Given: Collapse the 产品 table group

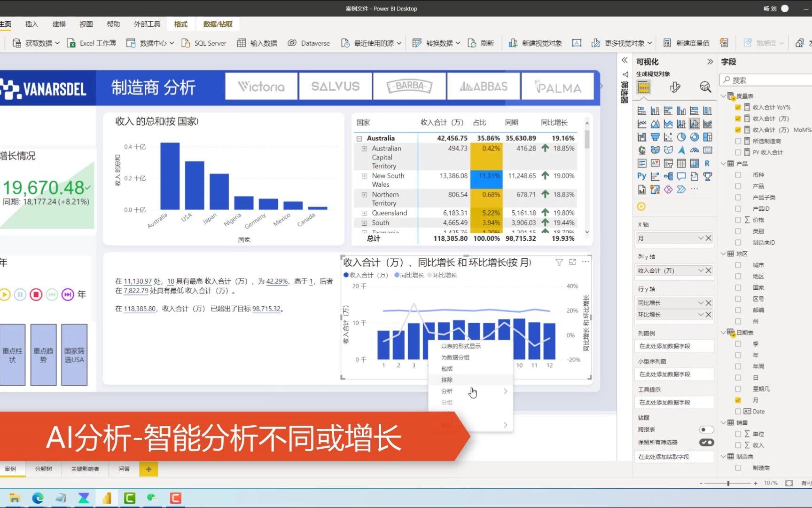Looking at the screenshot, I should (x=724, y=164).
